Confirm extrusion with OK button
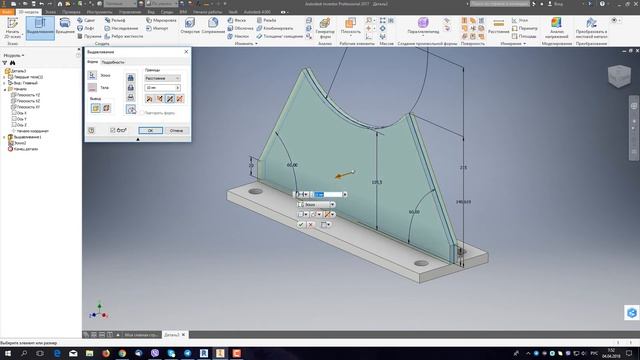The height and width of the screenshot is (360, 640). coord(150,131)
